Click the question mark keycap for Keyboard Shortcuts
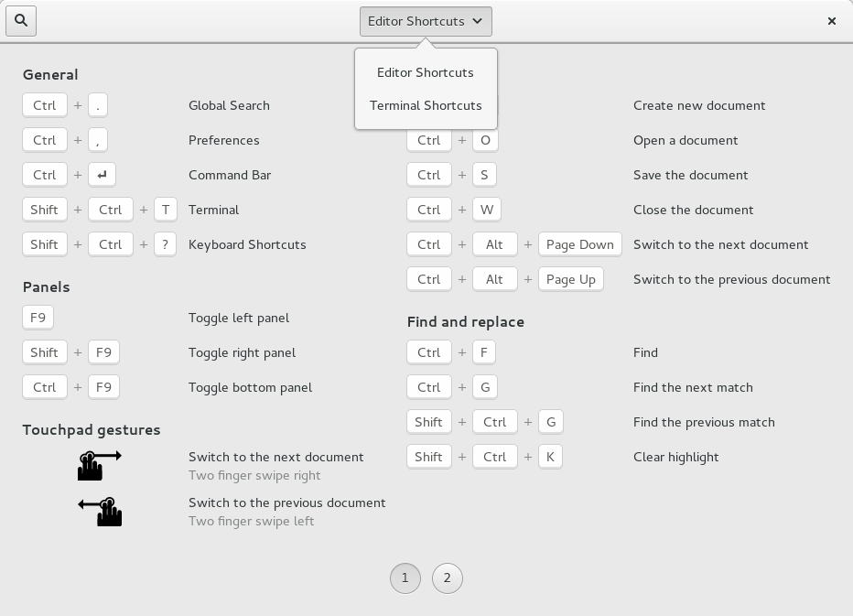Viewport: 853px width, 616px height. (165, 244)
